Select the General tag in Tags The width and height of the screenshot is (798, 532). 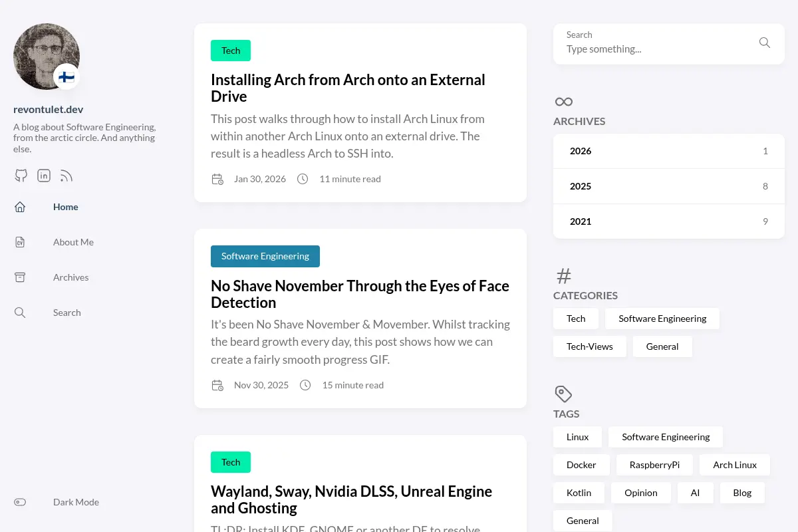point(583,521)
